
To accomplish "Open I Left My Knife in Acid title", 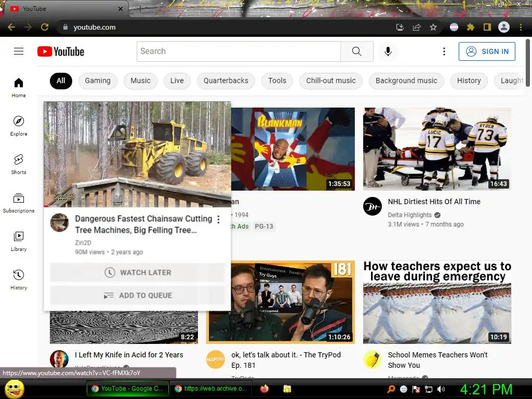I will 129,355.
